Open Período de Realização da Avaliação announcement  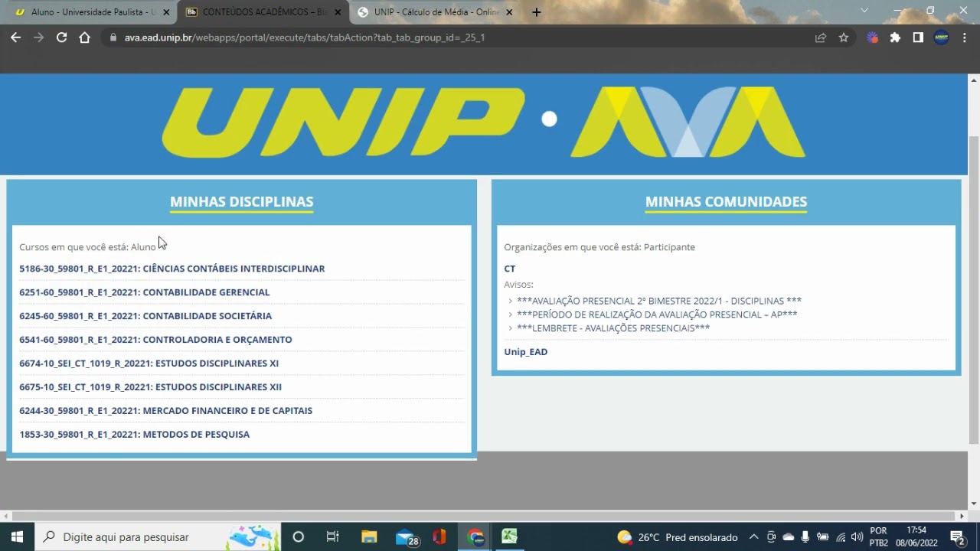tap(657, 315)
